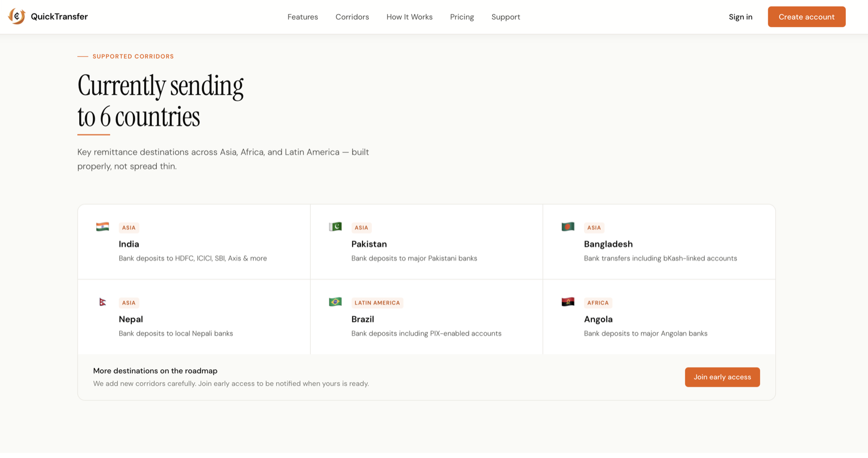Click the India flag icon
The image size is (868, 458).
click(103, 227)
